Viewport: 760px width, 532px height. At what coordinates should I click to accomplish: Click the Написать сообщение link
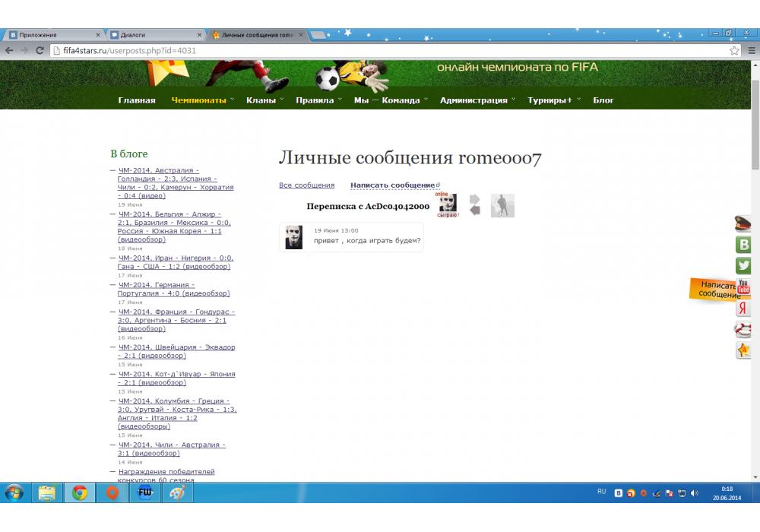point(391,185)
